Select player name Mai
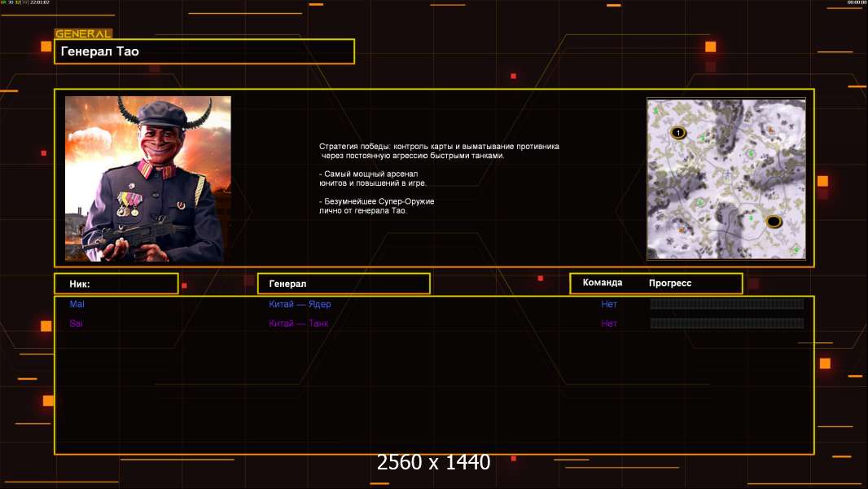Viewport: 868px width, 489px height. 77,304
